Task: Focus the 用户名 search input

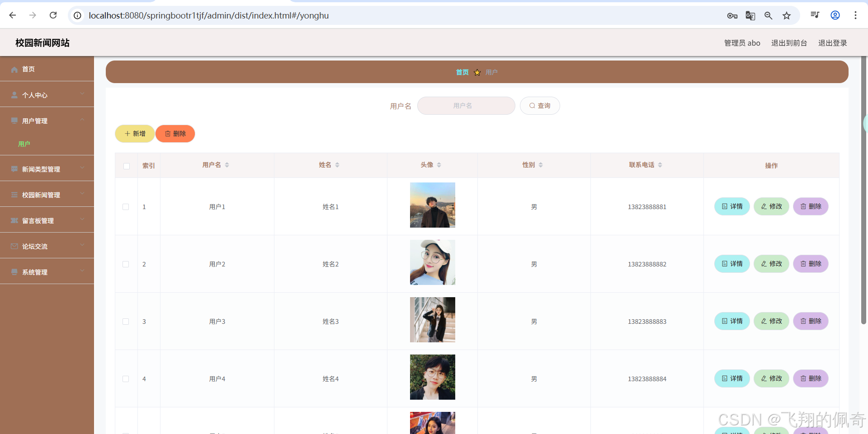Action: tap(466, 106)
